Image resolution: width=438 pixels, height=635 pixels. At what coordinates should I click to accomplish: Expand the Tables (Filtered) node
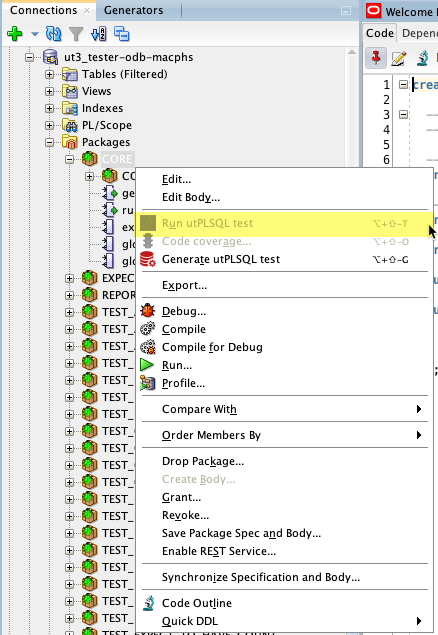49,74
